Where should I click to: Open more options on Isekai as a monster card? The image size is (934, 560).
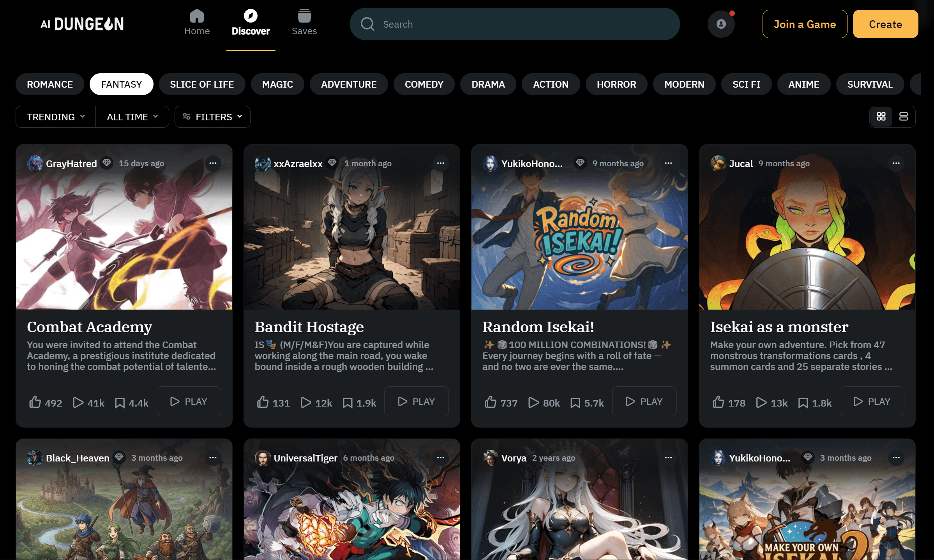(896, 163)
